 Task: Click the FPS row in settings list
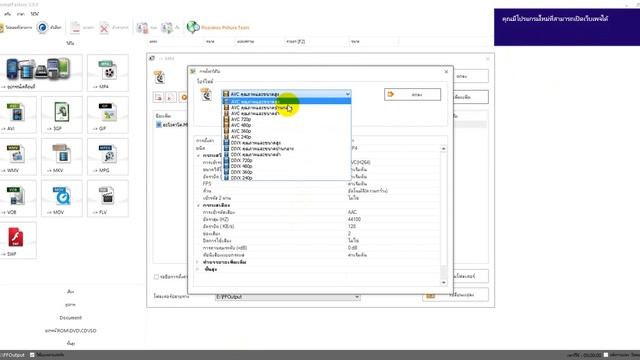(x=318, y=184)
